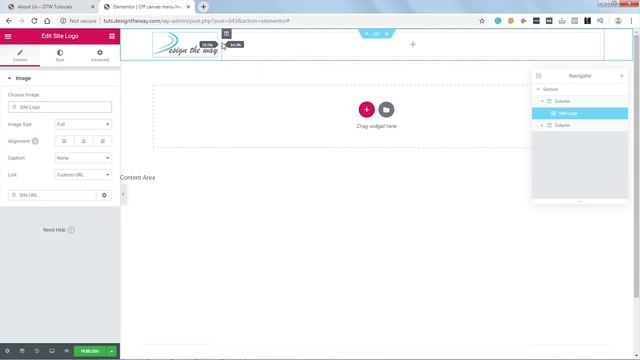Bookmark this page with star icon

pos(482,21)
